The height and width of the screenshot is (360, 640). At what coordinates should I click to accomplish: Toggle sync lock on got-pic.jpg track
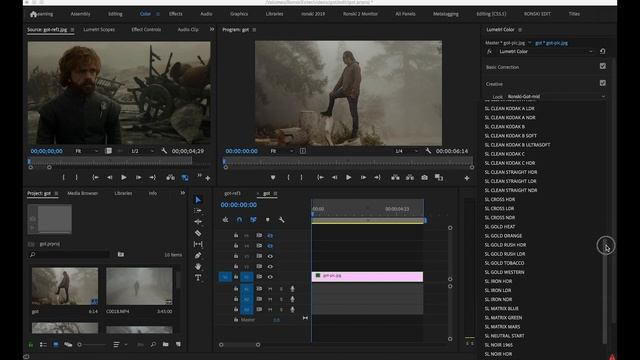(x=259, y=277)
